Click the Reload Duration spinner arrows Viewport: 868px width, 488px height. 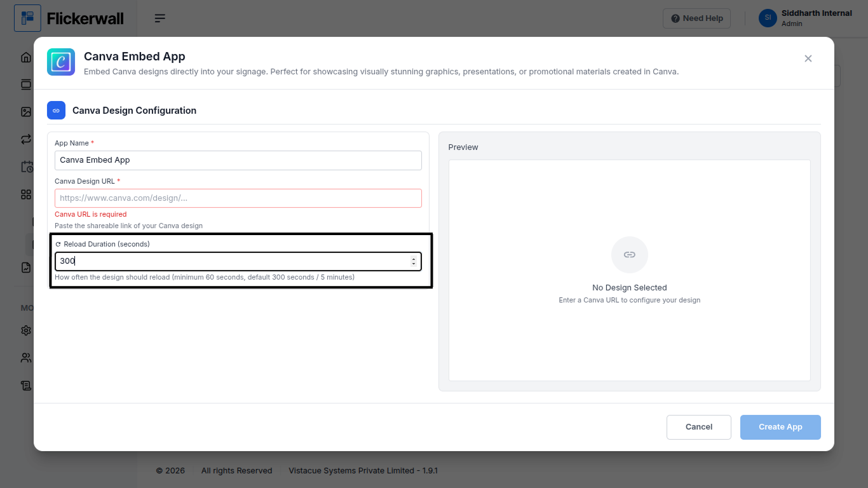(x=414, y=261)
